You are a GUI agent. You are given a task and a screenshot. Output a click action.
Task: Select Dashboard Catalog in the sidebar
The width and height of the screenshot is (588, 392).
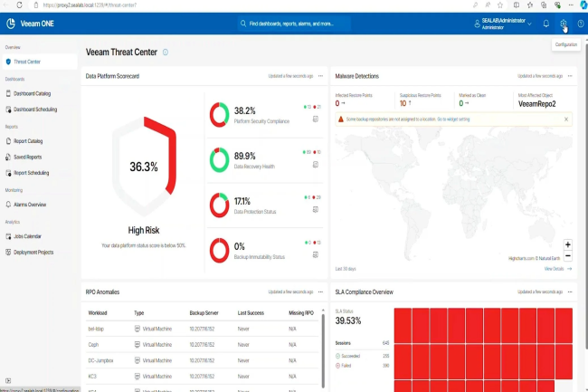(x=32, y=93)
